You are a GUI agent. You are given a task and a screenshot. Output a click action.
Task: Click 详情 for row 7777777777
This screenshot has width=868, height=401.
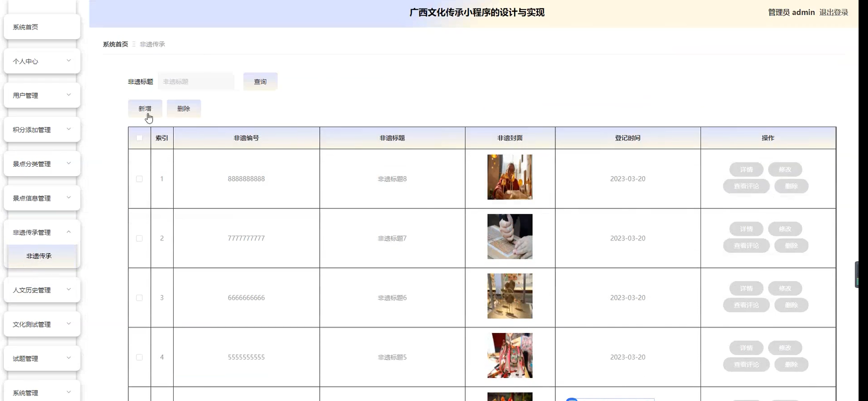[x=746, y=229]
